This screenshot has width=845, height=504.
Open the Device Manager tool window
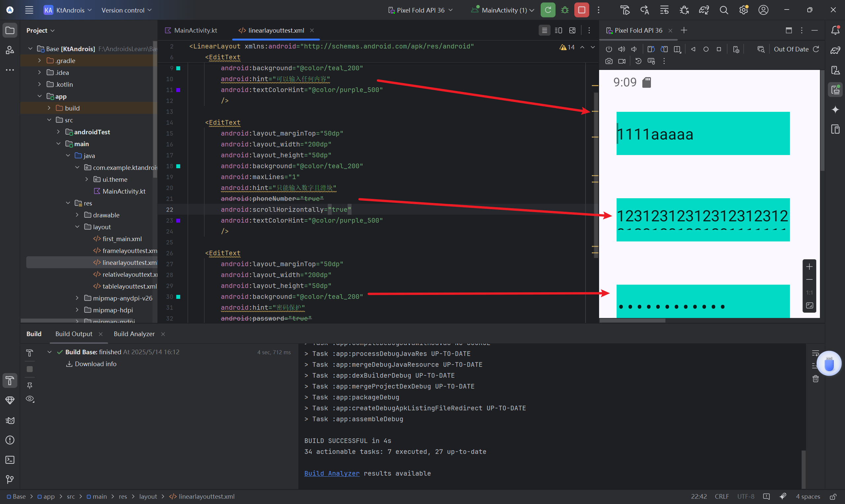(835, 70)
